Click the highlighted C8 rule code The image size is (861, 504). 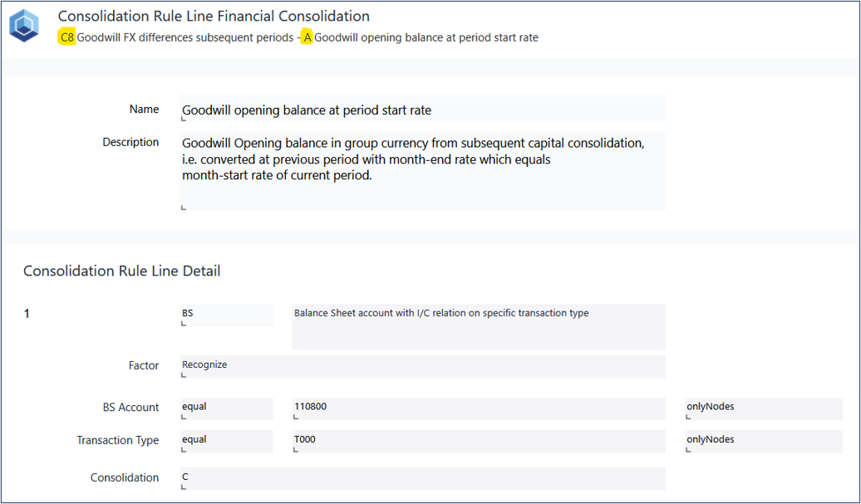click(x=67, y=37)
